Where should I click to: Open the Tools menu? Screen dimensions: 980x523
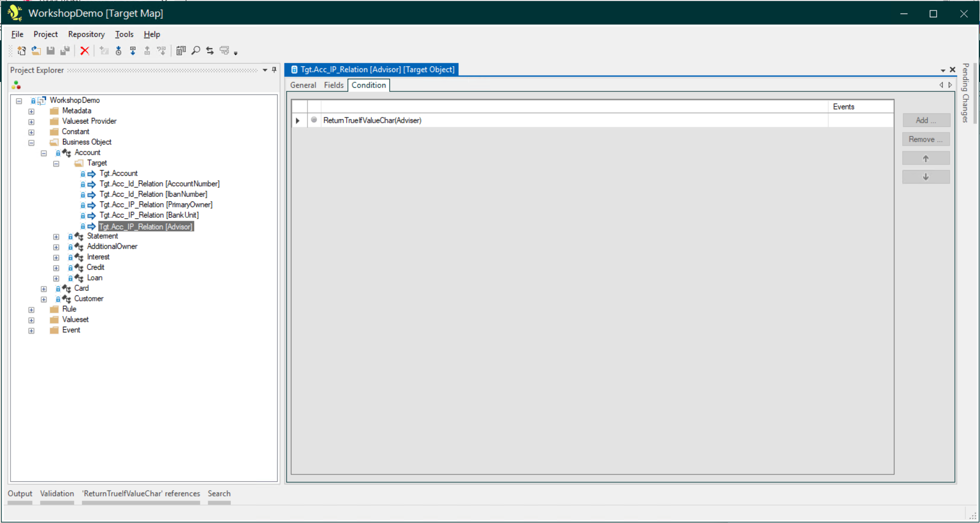(124, 34)
